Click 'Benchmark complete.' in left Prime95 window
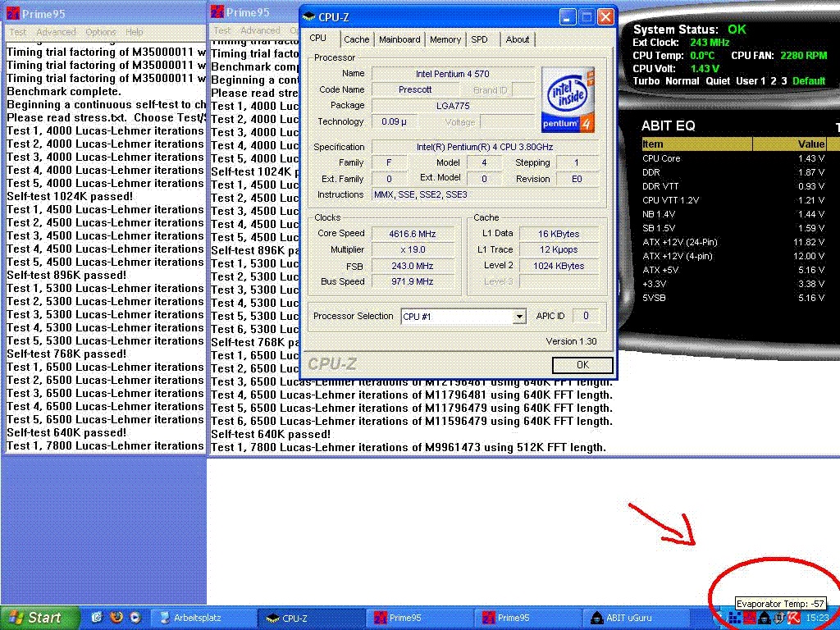The height and width of the screenshot is (630, 840). click(x=64, y=92)
